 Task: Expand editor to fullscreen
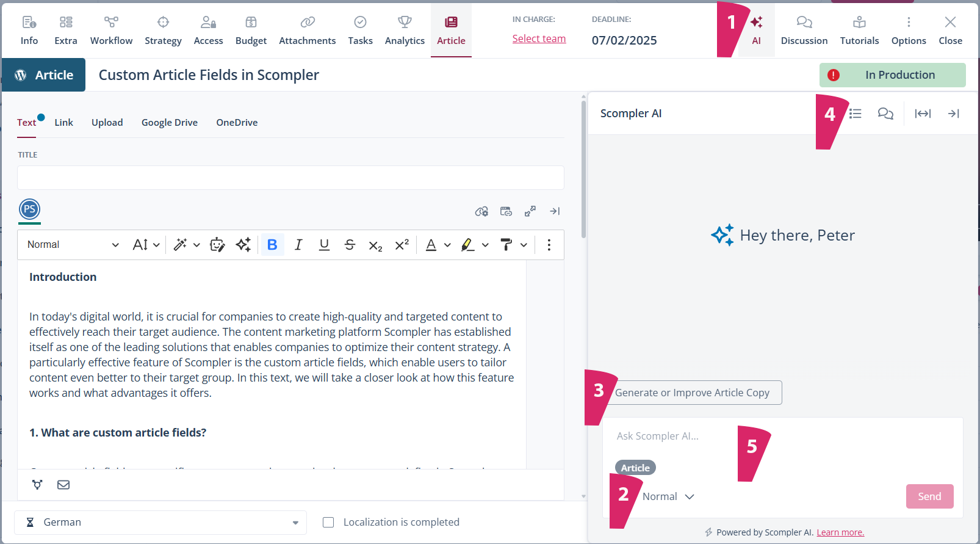(x=530, y=211)
